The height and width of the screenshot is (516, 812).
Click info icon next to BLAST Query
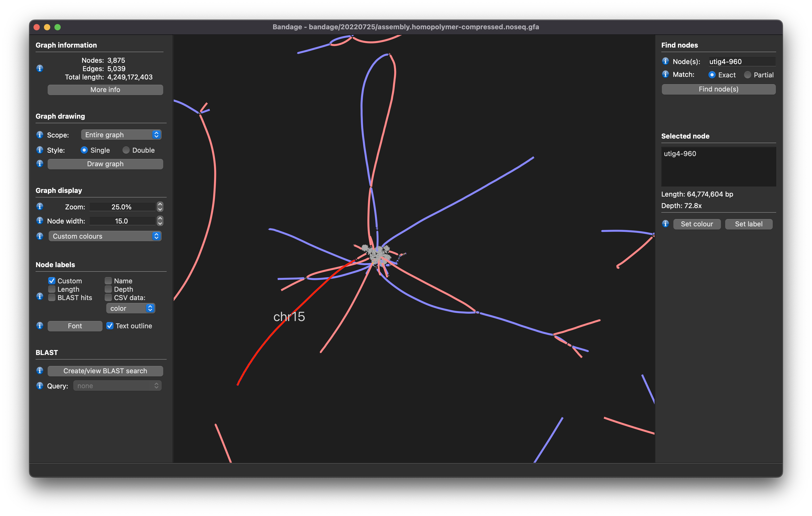click(x=40, y=386)
